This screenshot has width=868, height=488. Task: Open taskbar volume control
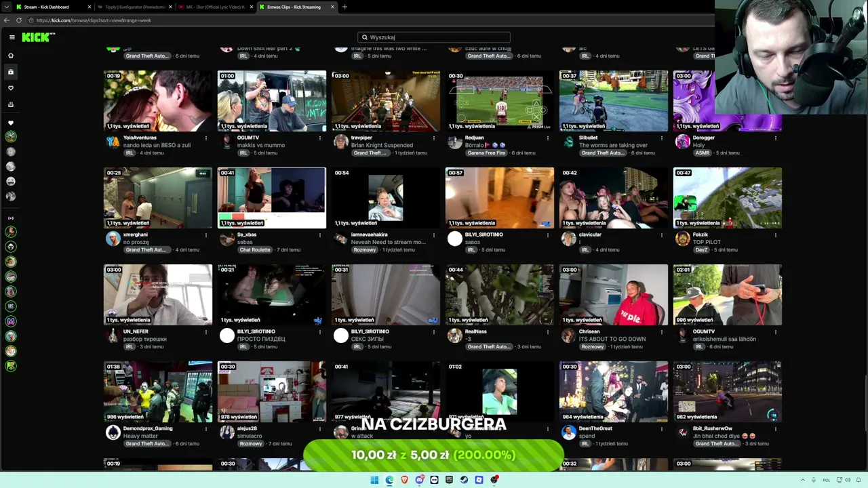pos(848,480)
